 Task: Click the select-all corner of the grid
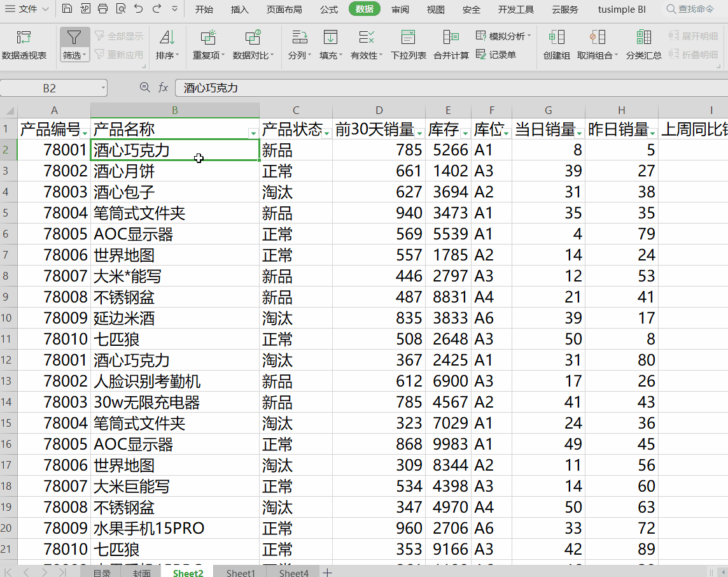9,111
